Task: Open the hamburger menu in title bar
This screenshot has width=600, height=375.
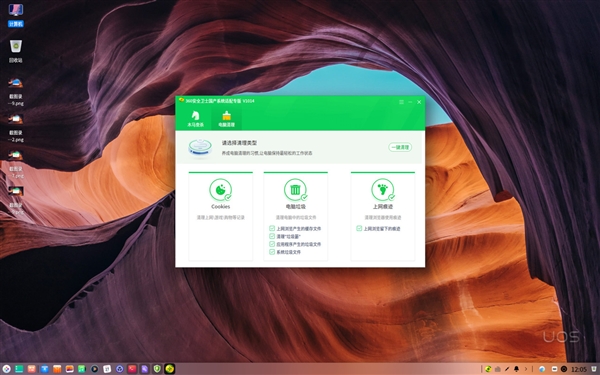Action: point(401,102)
